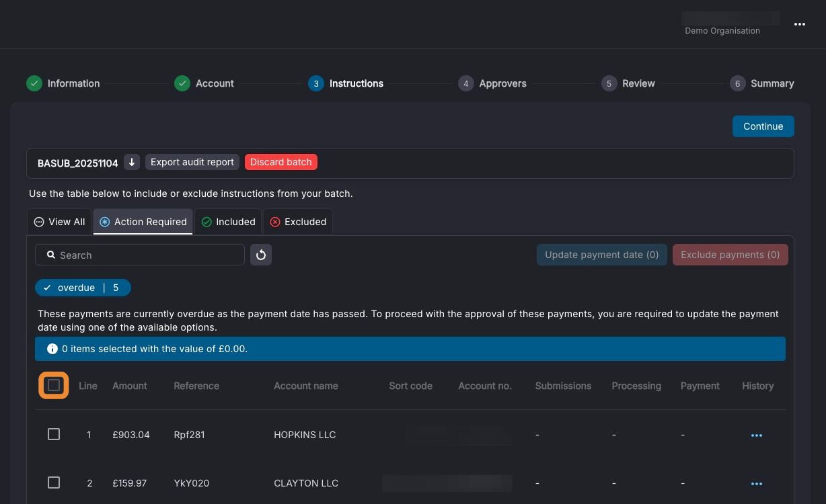Switch to the Included tab
The width and height of the screenshot is (826, 504).
228,222
